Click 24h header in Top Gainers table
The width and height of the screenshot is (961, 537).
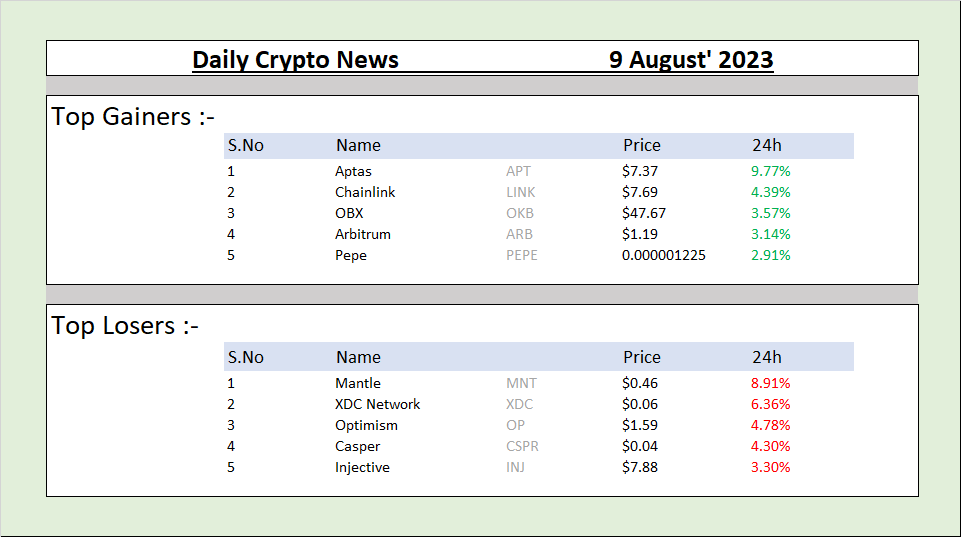(767, 145)
